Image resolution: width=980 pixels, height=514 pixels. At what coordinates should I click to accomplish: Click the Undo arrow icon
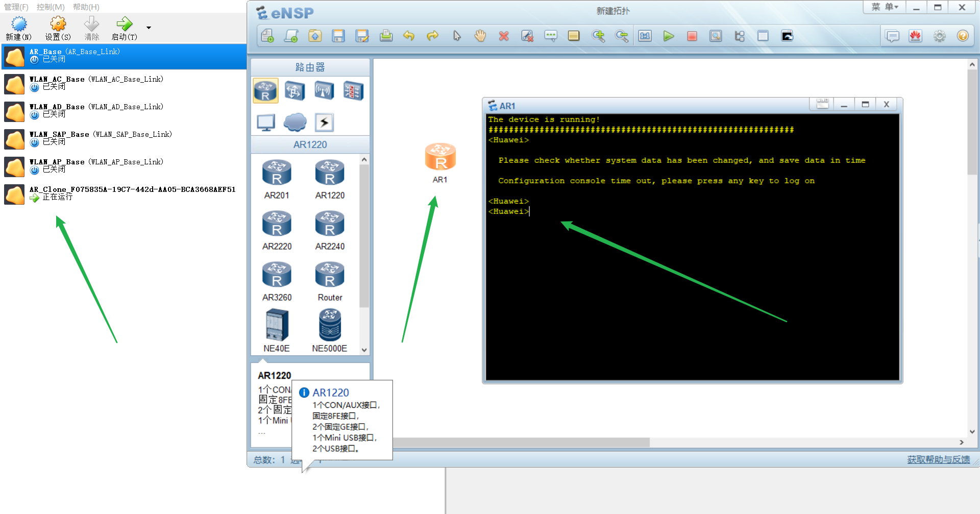pos(409,36)
